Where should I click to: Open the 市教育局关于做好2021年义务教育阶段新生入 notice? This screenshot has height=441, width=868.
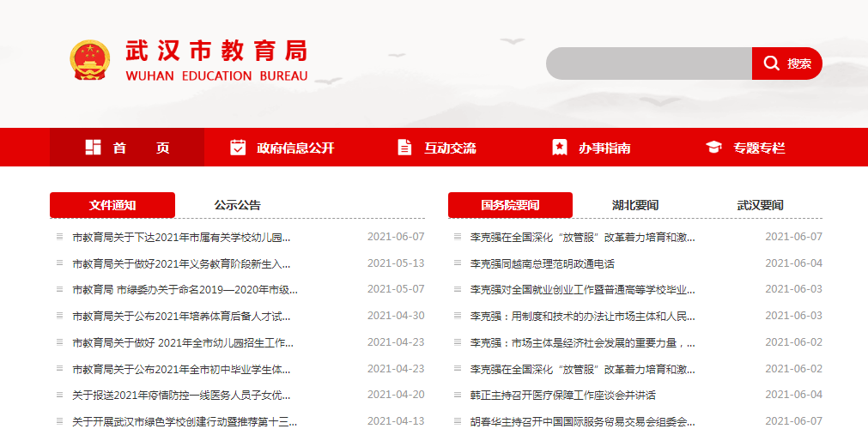click(181, 263)
